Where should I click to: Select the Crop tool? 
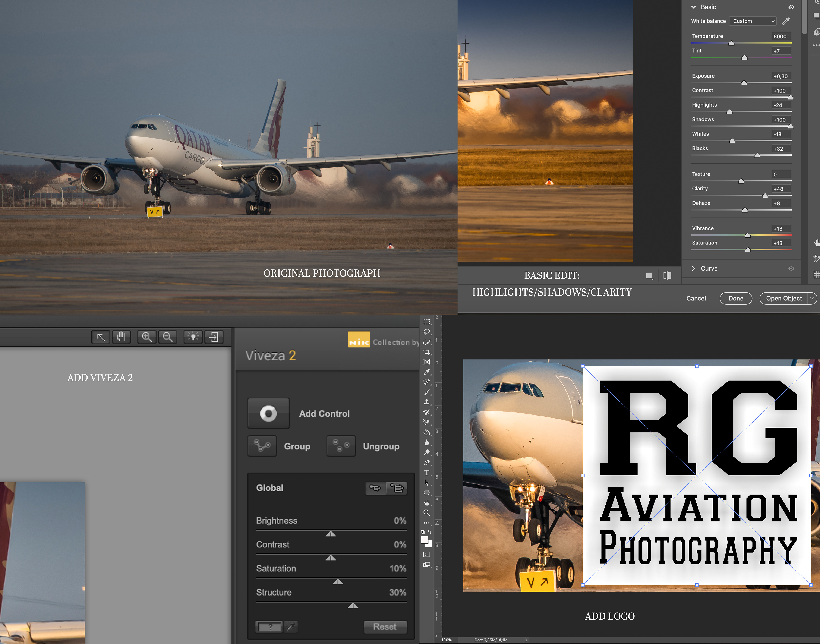427,352
